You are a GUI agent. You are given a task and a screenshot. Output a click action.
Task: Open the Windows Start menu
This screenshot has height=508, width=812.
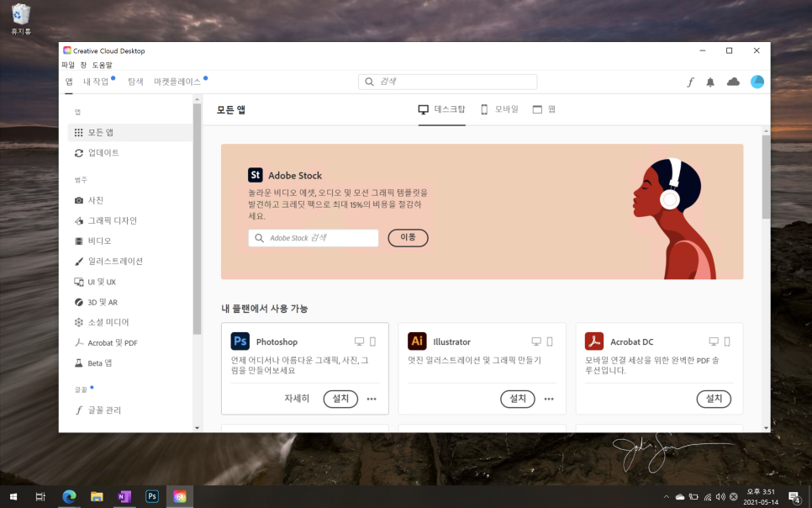pyautogui.click(x=13, y=496)
